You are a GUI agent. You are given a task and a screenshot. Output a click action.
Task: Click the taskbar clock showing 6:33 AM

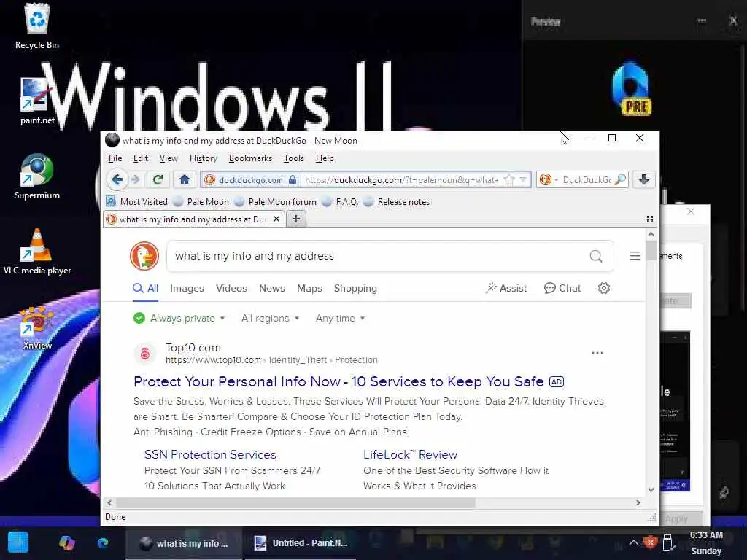click(x=706, y=542)
